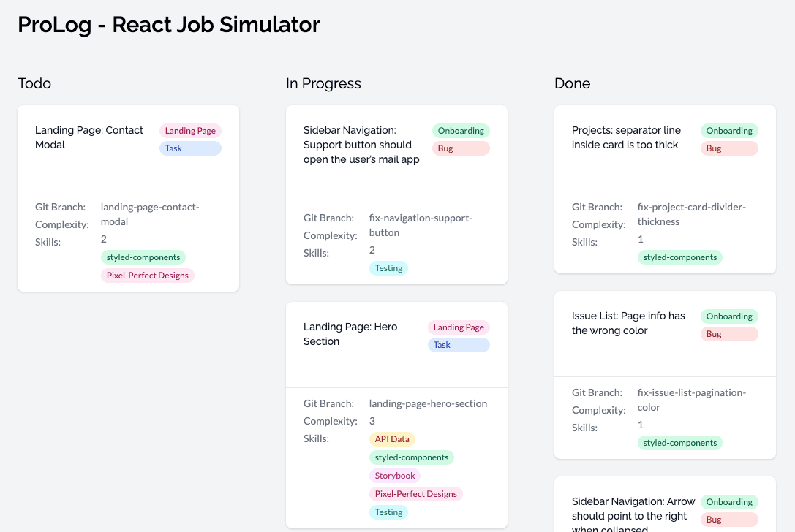Image resolution: width=795 pixels, height=532 pixels.
Task: Click Pixel-Perfect Designs skill on Contact Modal card
Action: (x=147, y=275)
